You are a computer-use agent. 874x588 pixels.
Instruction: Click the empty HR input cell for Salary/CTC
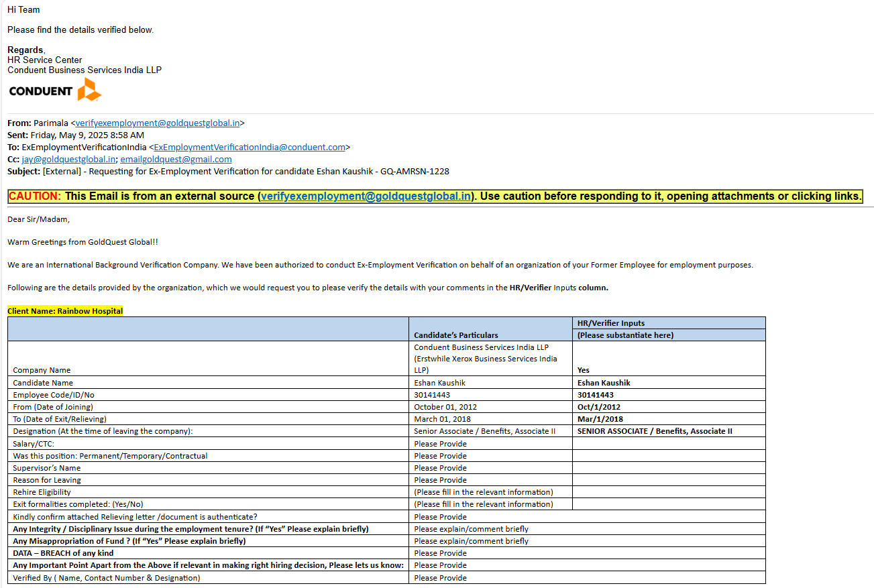point(668,444)
